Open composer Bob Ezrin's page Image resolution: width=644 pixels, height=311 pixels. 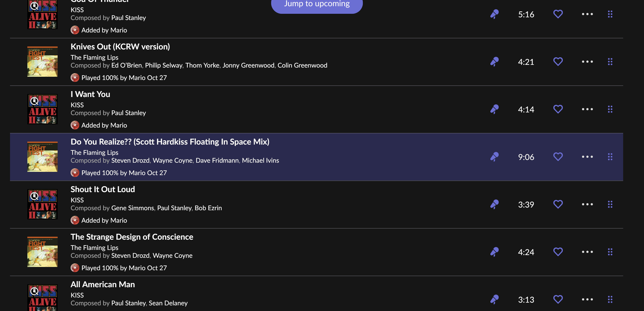208,208
